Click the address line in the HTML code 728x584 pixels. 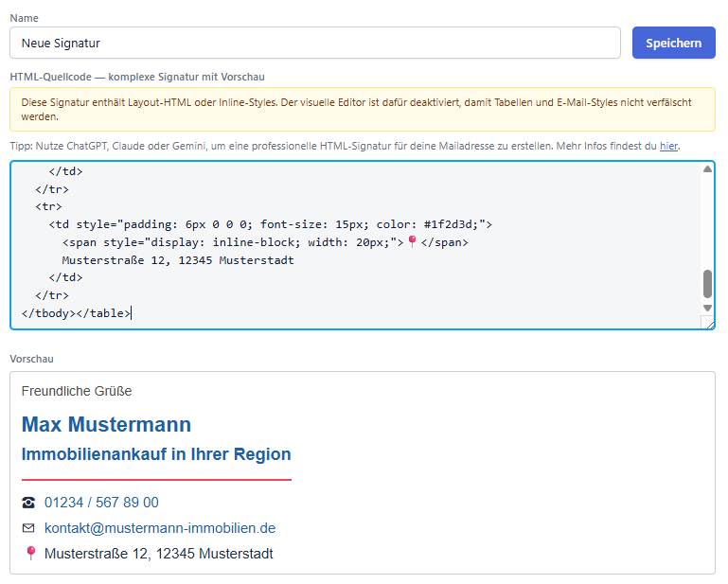178,260
